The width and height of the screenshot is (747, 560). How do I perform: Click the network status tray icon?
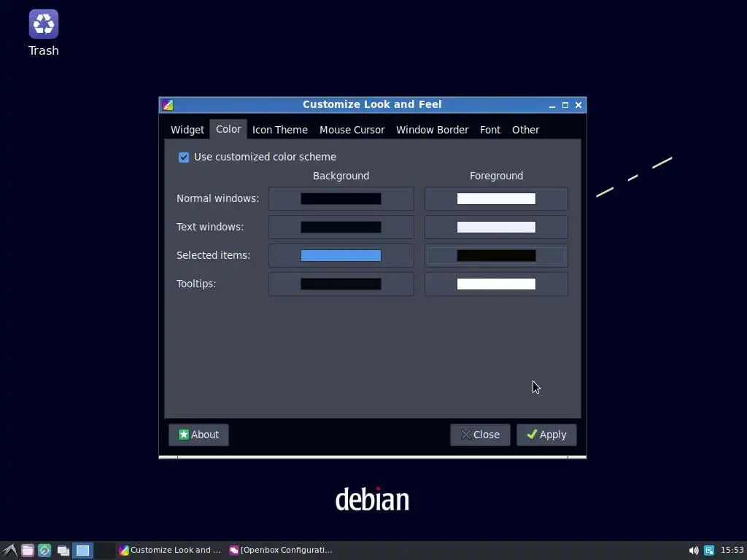tap(709, 551)
